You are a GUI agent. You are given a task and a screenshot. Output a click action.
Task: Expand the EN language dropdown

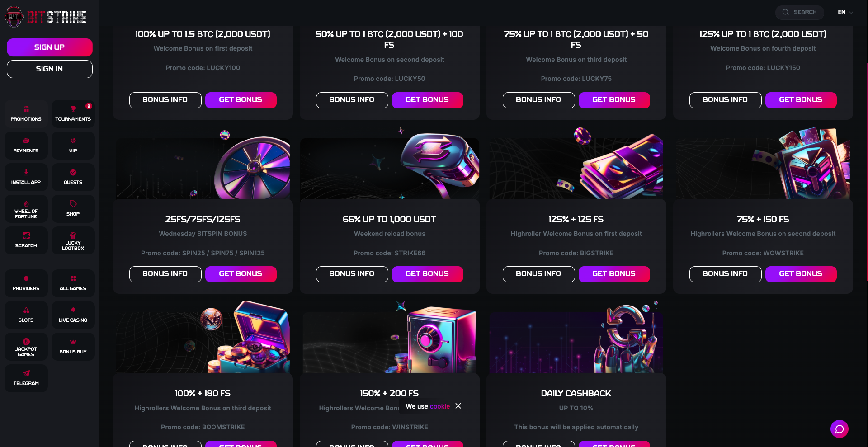pos(845,12)
